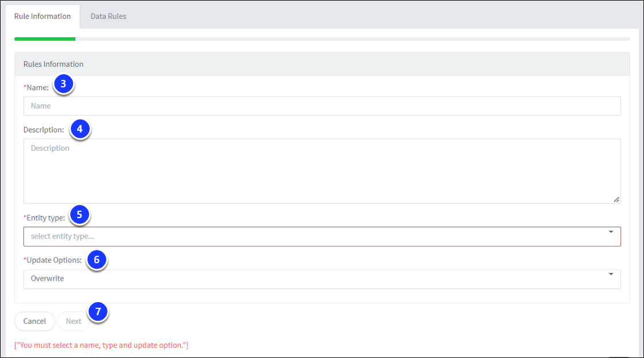
Task: Click the Next button
Action: pos(74,321)
